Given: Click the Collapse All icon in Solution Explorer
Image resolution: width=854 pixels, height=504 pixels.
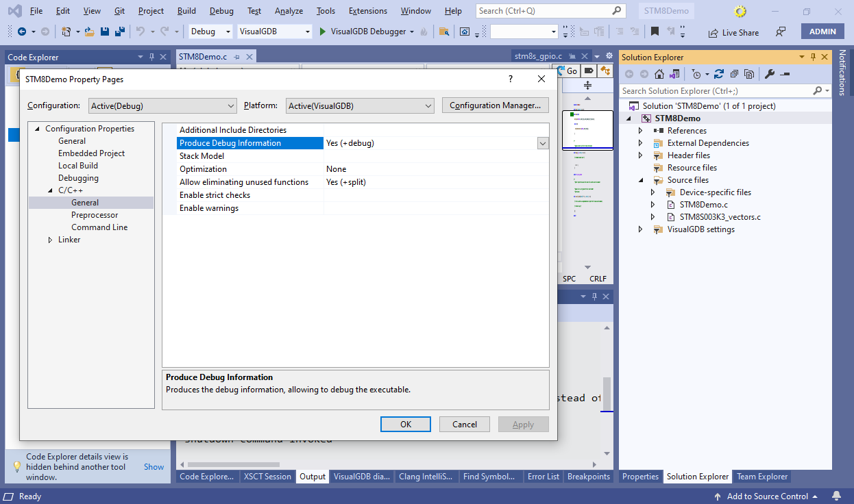Looking at the screenshot, I should 733,74.
